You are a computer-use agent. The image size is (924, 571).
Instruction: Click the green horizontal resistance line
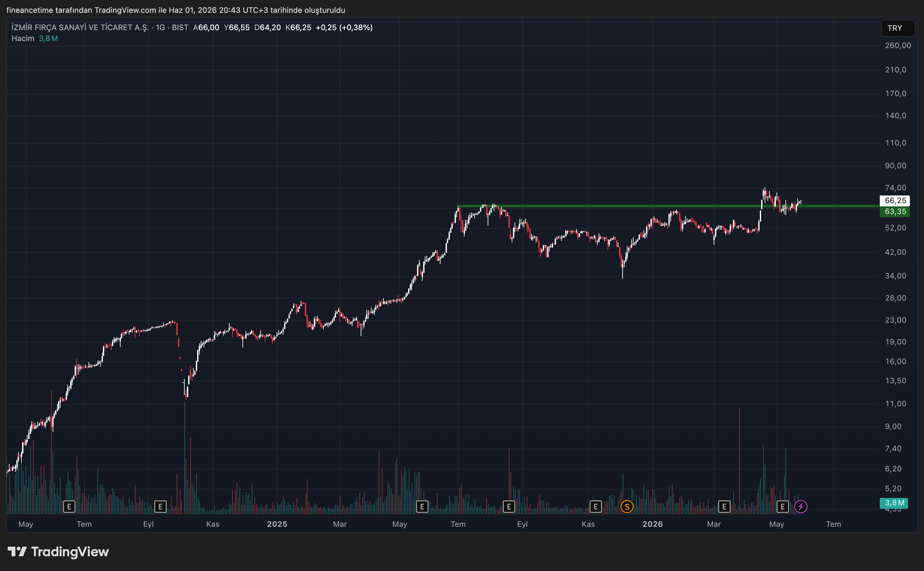tap(642, 206)
